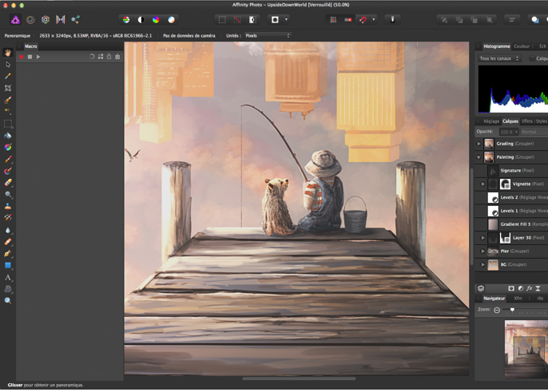Image resolution: width=548 pixels, height=392 pixels.
Task: Open the Réglage tab
Action: [491, 121]
